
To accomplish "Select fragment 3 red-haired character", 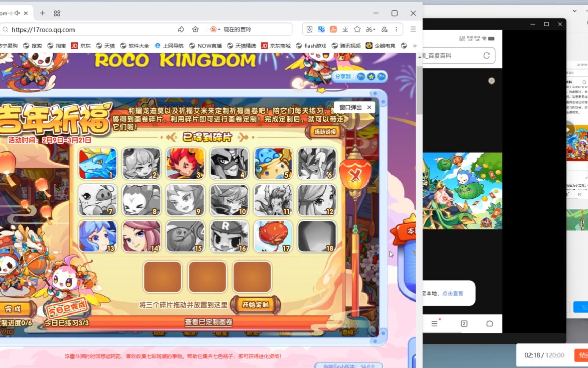I will pyautogui.click(x=185, y=163).
